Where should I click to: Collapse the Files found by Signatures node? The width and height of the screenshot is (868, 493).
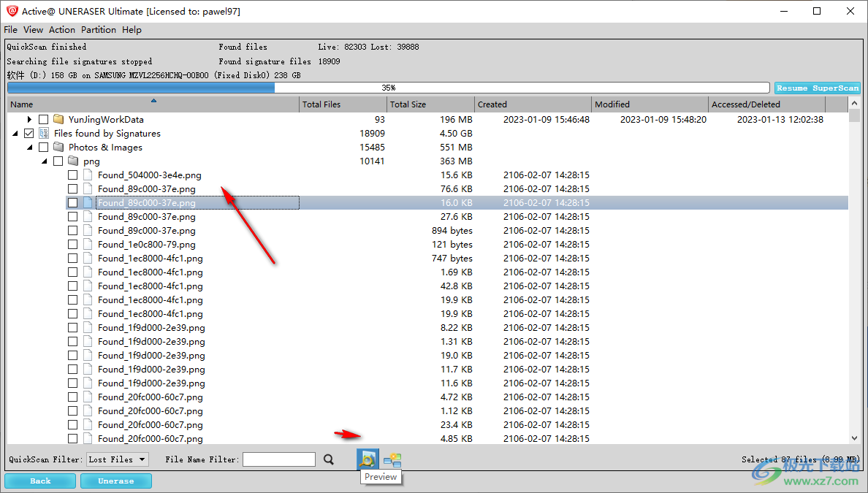point(15,134)
